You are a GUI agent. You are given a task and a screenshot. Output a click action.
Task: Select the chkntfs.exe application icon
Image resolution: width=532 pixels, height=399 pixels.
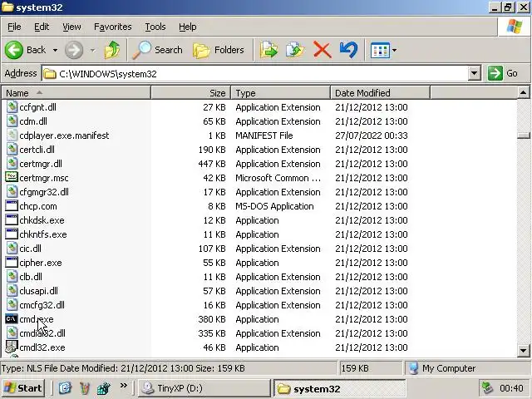tap(12, 234)
